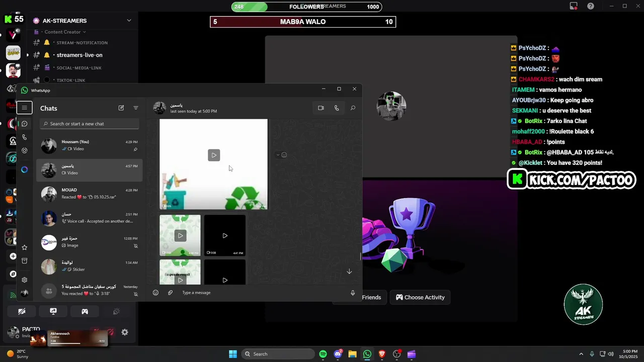Open emoji picker in message bar

coord(155,293)
